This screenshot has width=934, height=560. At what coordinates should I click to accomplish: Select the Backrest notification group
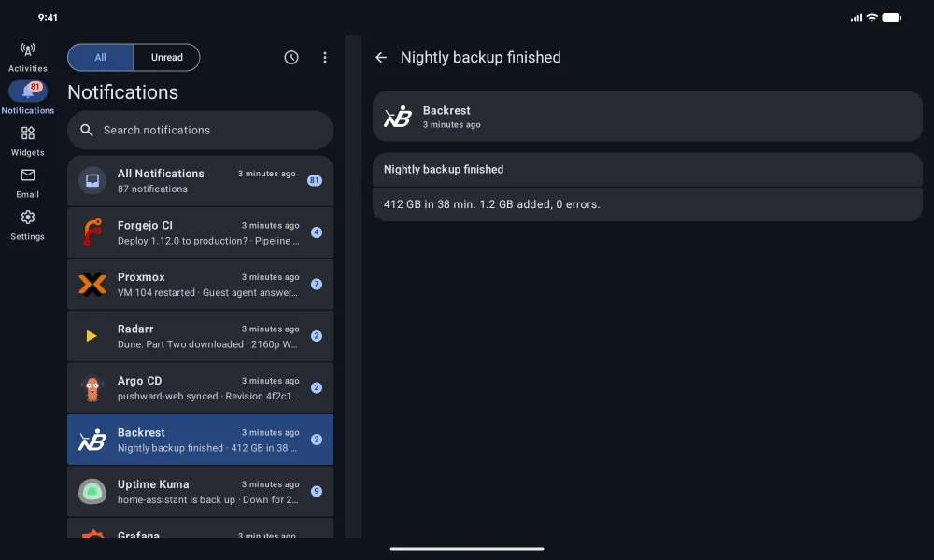[x=200, y=440]
